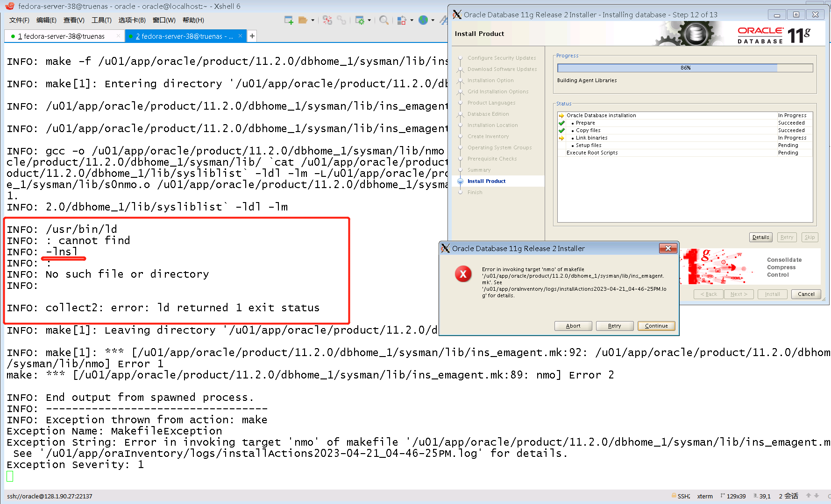Click green checkmark icon beside Copy files
Image resolution: width=831 pixels, height=504 pixels.
tap(561, 131)
